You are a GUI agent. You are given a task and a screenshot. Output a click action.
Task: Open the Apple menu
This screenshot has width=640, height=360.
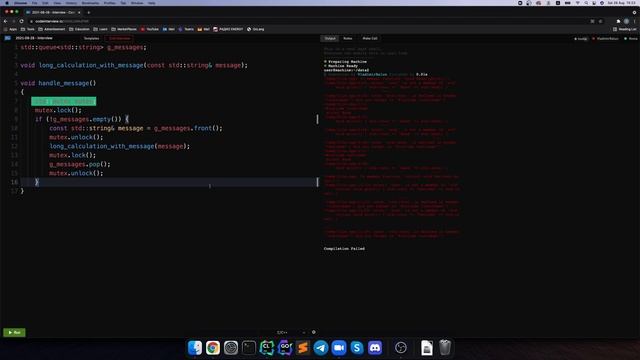[7, 3]
